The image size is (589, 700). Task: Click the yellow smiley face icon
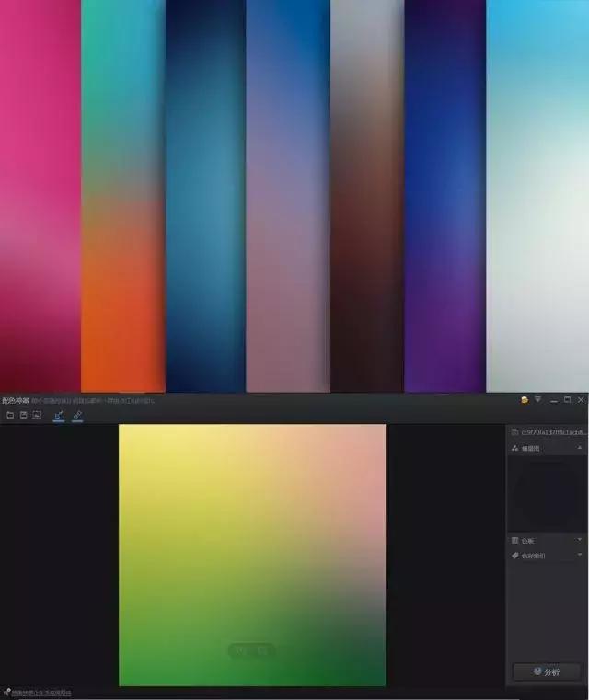(525, 400)
